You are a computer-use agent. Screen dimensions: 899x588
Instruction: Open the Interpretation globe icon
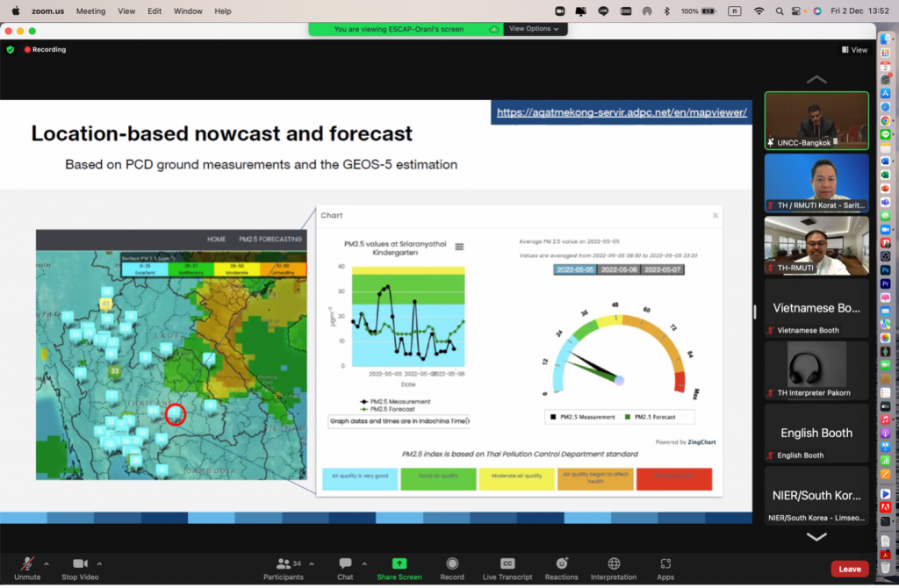coord(614,563)
